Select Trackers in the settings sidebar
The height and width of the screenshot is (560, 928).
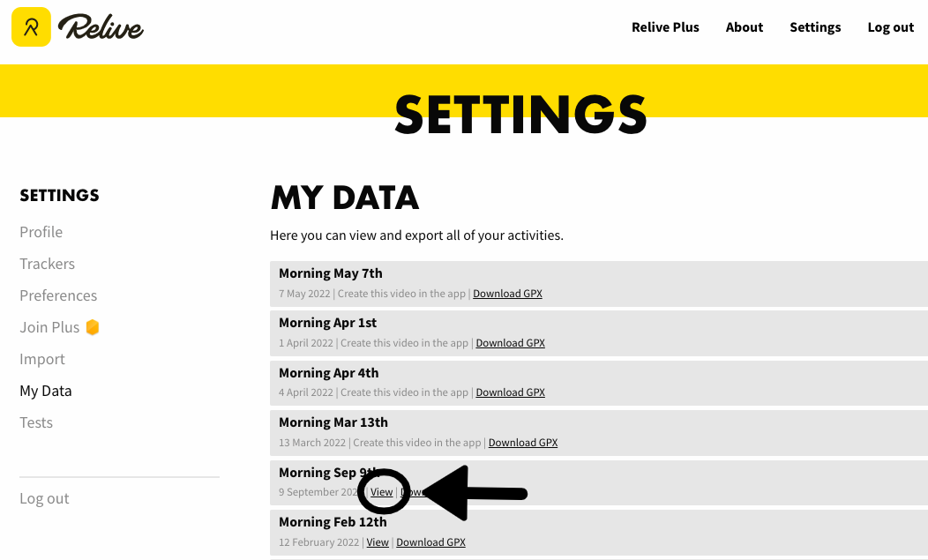(x=47, y=264)
